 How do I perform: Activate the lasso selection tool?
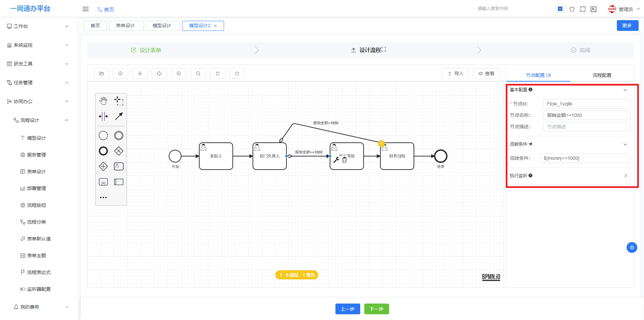pyautogui.click(x=119, y=101)
